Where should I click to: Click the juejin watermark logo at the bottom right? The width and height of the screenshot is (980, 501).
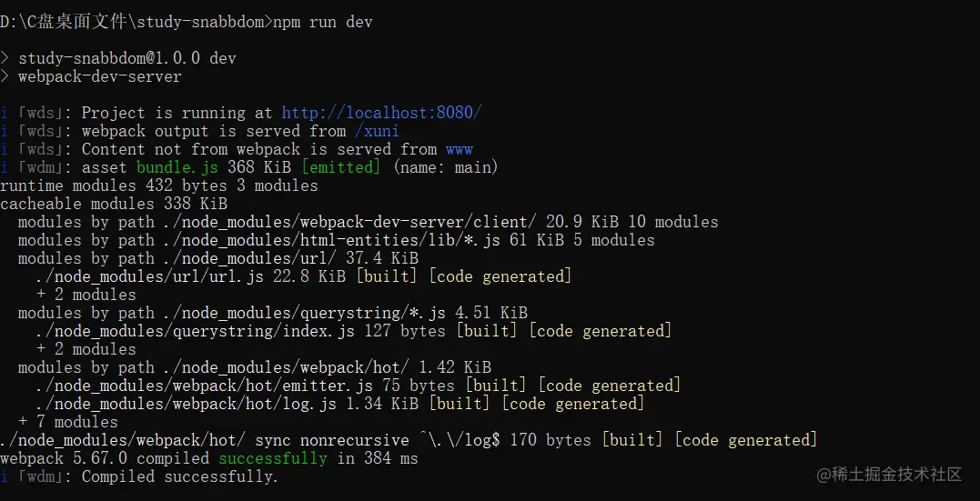[x=888, y=475]
